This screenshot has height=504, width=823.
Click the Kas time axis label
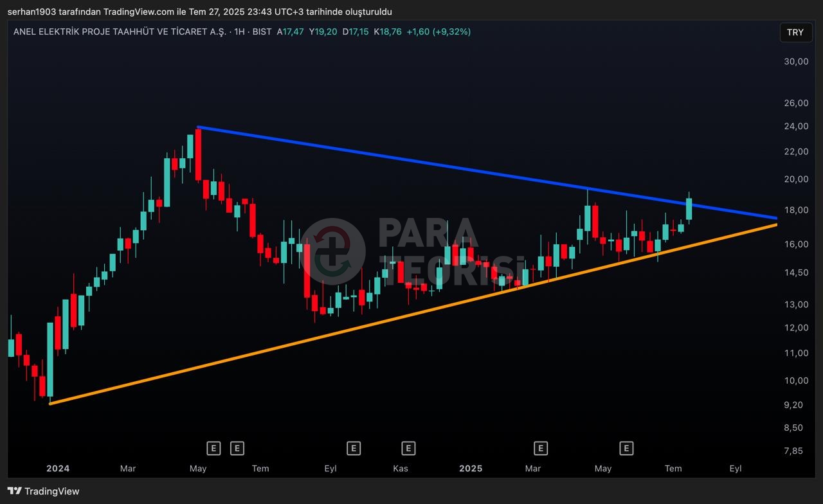click(x=401, y=469)
